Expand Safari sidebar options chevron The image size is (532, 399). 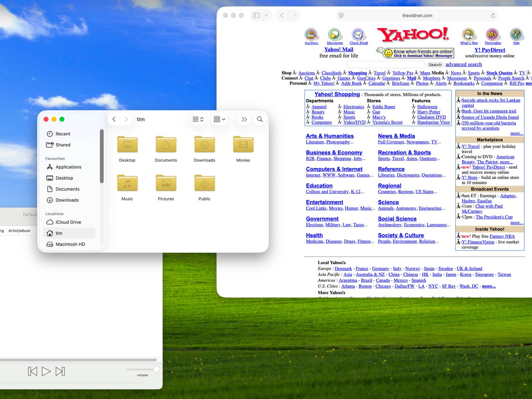[x=266, y=16]
